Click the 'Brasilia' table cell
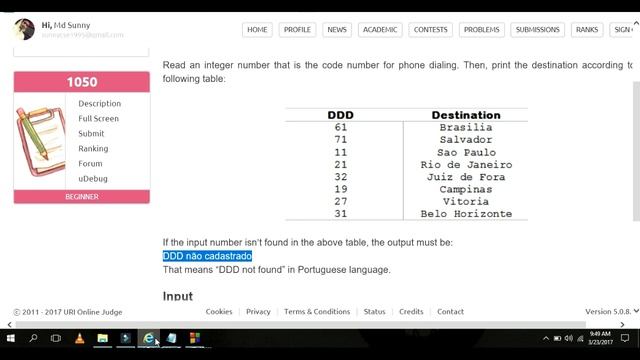This screenshot has height=360, width=640. point(466,127)
